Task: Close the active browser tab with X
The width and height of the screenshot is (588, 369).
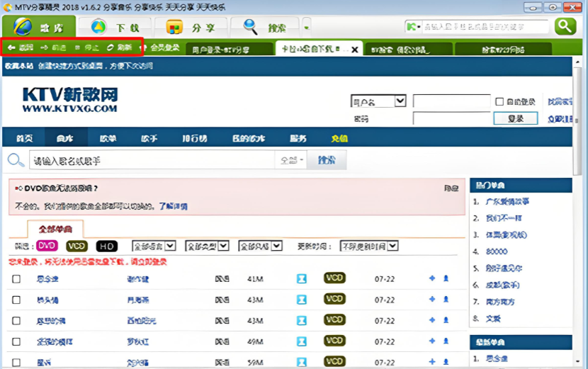Action: tap(355, 50)
